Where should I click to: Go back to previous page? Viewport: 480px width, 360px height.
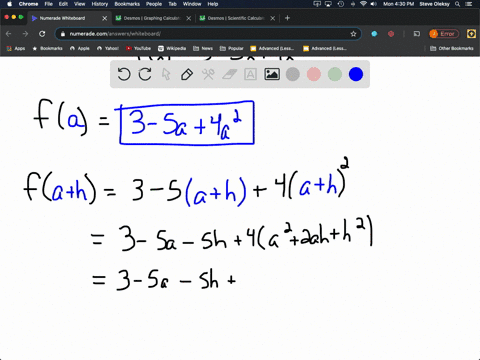(x=9, y=34)
